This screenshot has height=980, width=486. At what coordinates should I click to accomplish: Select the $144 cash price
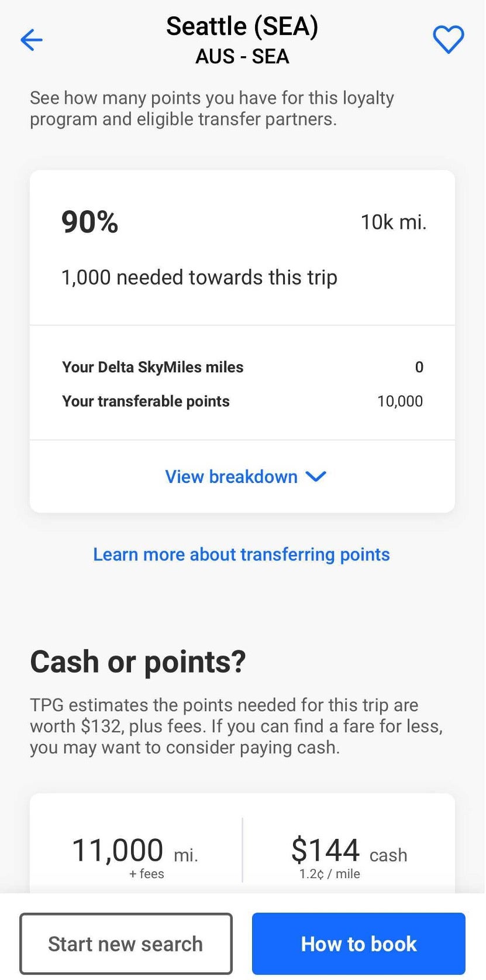point(349,856)
